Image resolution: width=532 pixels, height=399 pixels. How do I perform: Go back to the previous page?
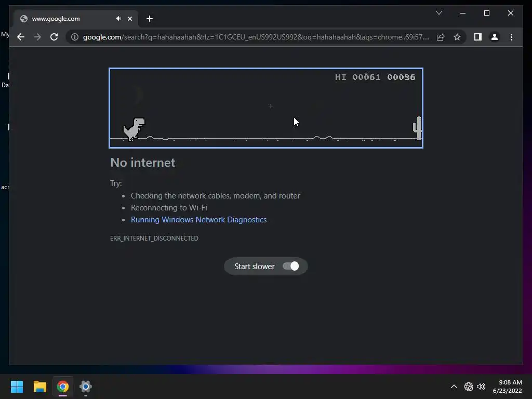click(x=21, y=37)
